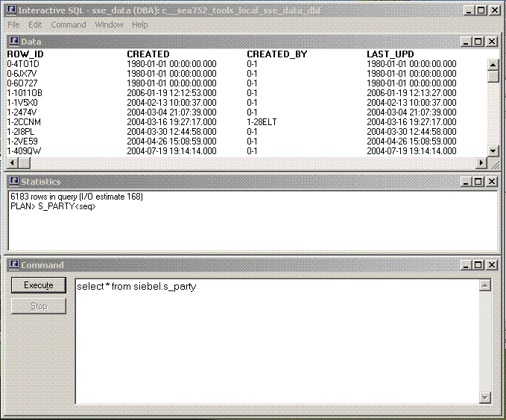Select row ID 0-4T01D

[23, 64]
